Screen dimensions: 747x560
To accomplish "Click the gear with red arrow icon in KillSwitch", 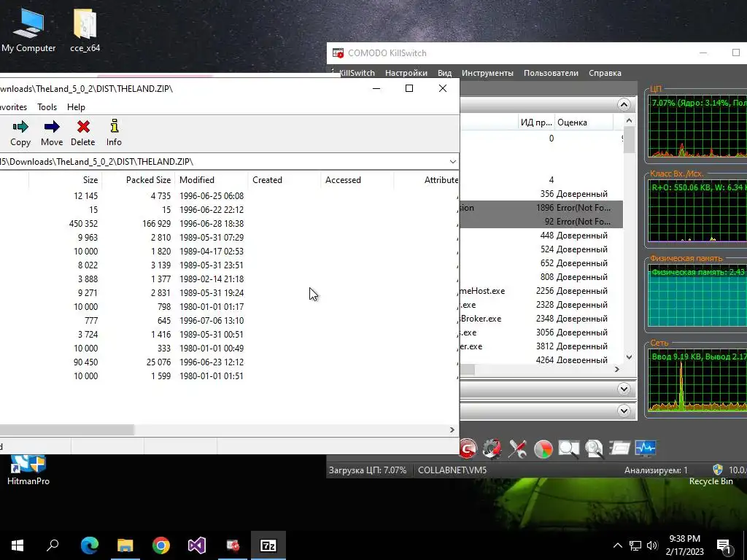I will click(492, 448).
